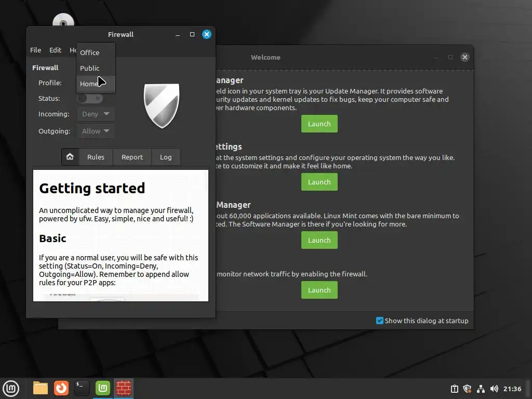Uncheck Show this dialog at startup
The image size is (532, 399).
(x=380, y=321)
